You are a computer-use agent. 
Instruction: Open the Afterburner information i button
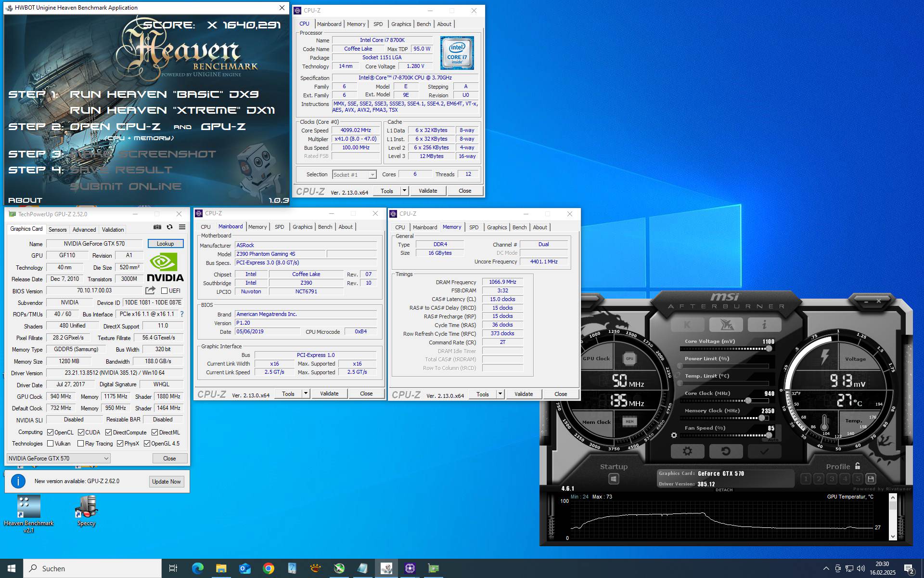(x=764, y=325)
